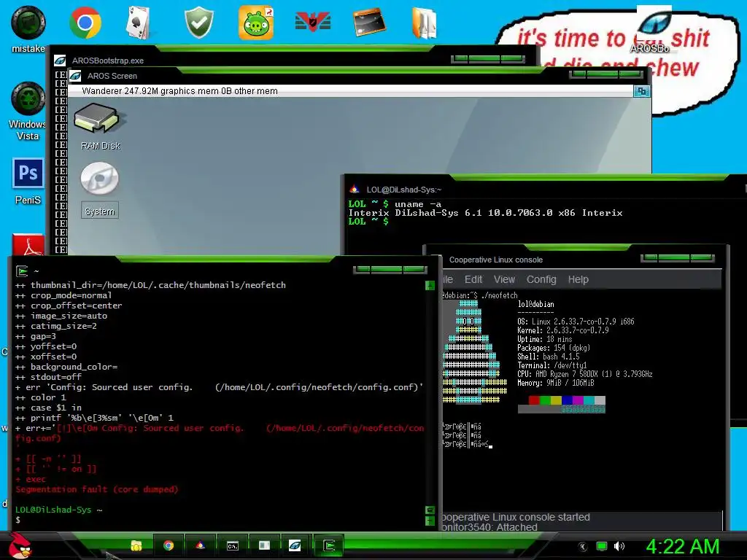Click the 'LOL@DiLshad-Sys ~' prompt in mintty
Image resolution: width=747 pixels, height=560 pixels.
point(58,510)
